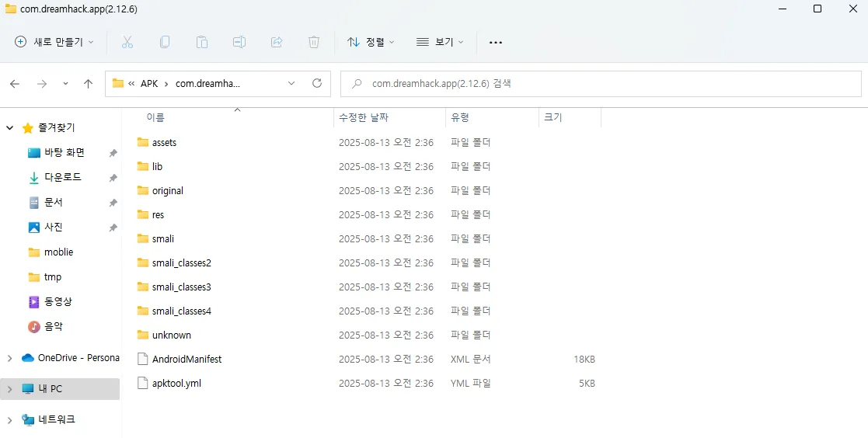
Task: Open the three-dot See more menu
Action: tap(496, 42)
